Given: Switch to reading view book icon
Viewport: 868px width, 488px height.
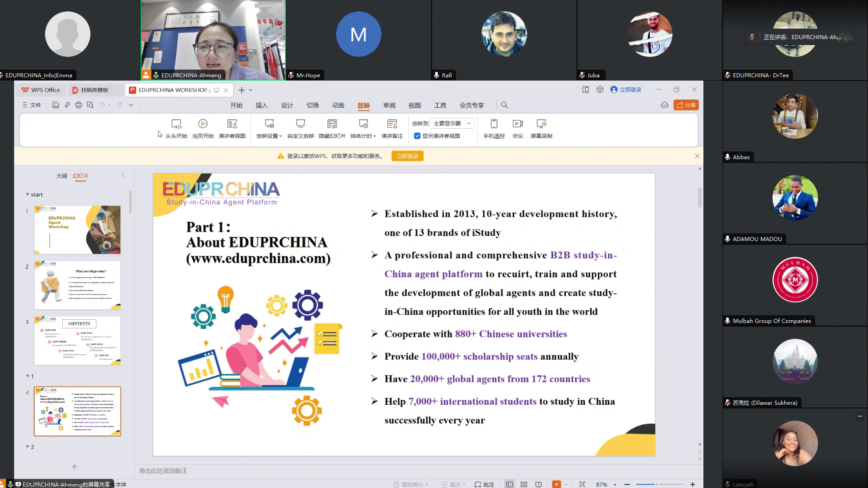Looking at the screenshot, I should [538, 484].
